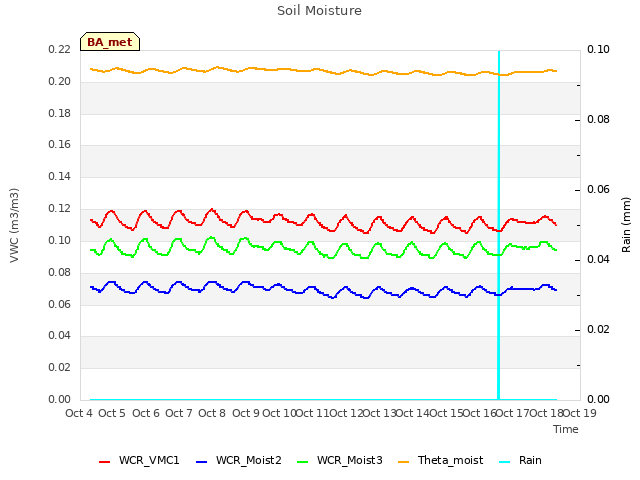The height and width of the screenshot is (480, 640).
Task: Click the Oct 5 date tick label
Action: point(112,413)
